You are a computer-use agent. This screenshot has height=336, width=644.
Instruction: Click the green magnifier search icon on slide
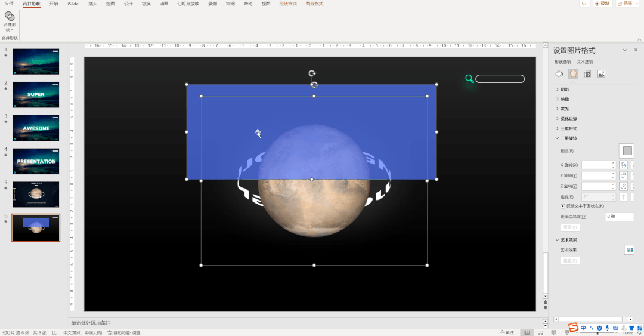pos(469,79)
